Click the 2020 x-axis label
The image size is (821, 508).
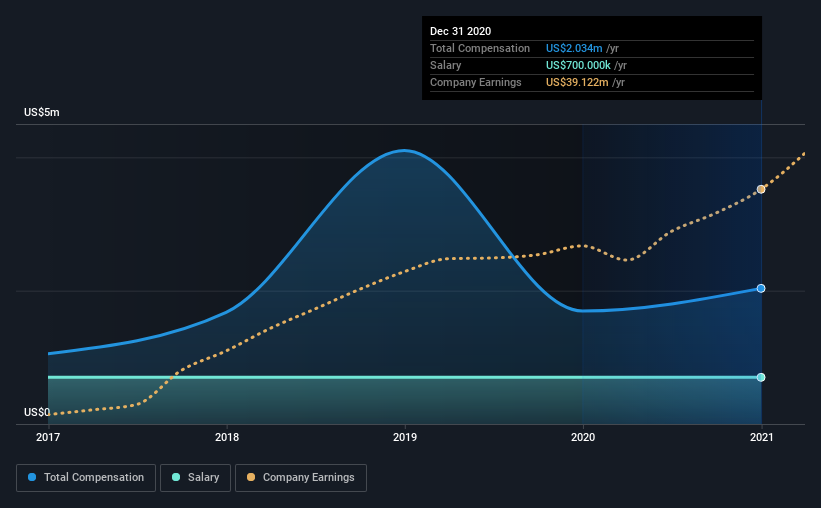point(583,437)
